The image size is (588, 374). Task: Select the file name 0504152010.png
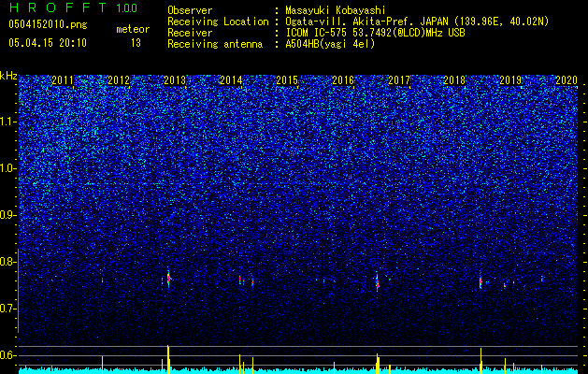(x=48, y=25)
